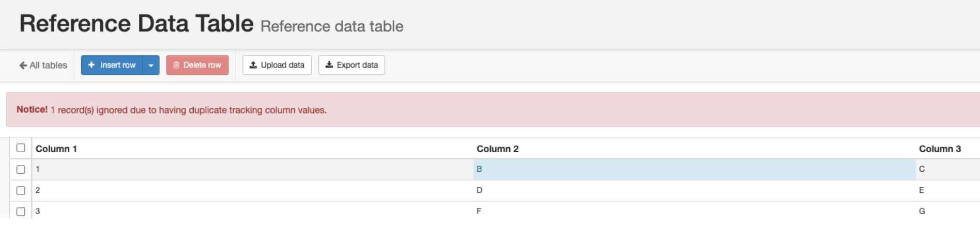Click the Column 3 header
The width and height of the screenshot is (980, 227).
coord(940,149)
